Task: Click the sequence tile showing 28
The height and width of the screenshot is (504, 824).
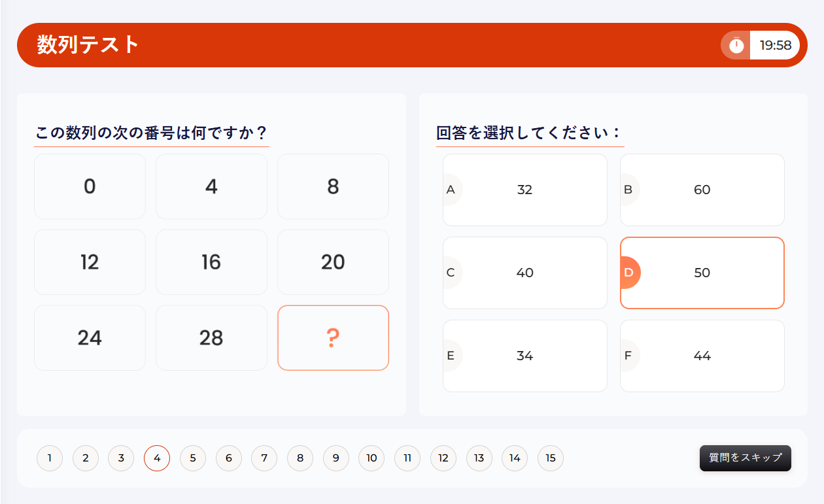Action: (211, 338)
